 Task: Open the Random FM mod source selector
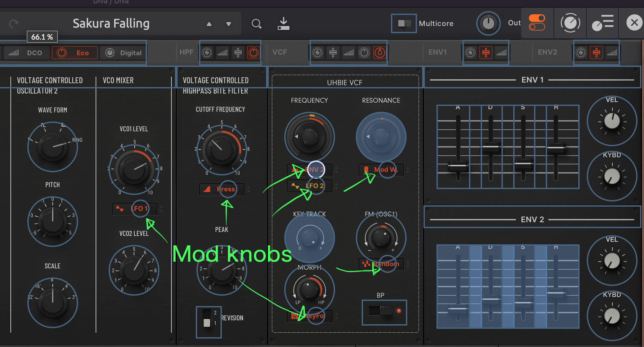(381, 264)
